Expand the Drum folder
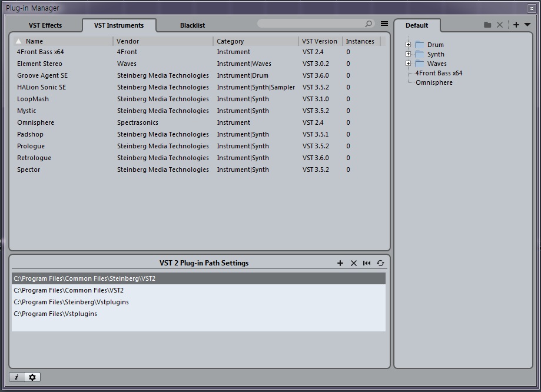 click(x=408, y=45)
